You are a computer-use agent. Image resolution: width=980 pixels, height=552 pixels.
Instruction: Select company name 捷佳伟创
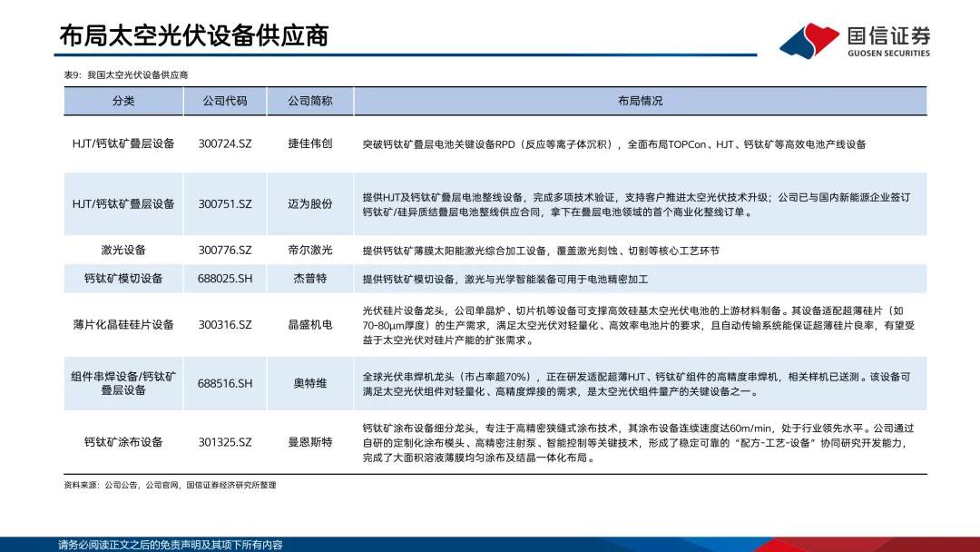(x=310, y=143)
